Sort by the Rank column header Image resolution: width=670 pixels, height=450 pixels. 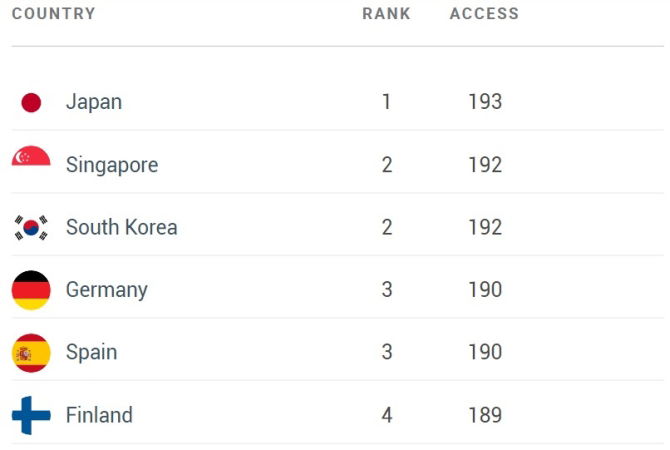click(386, 14)
